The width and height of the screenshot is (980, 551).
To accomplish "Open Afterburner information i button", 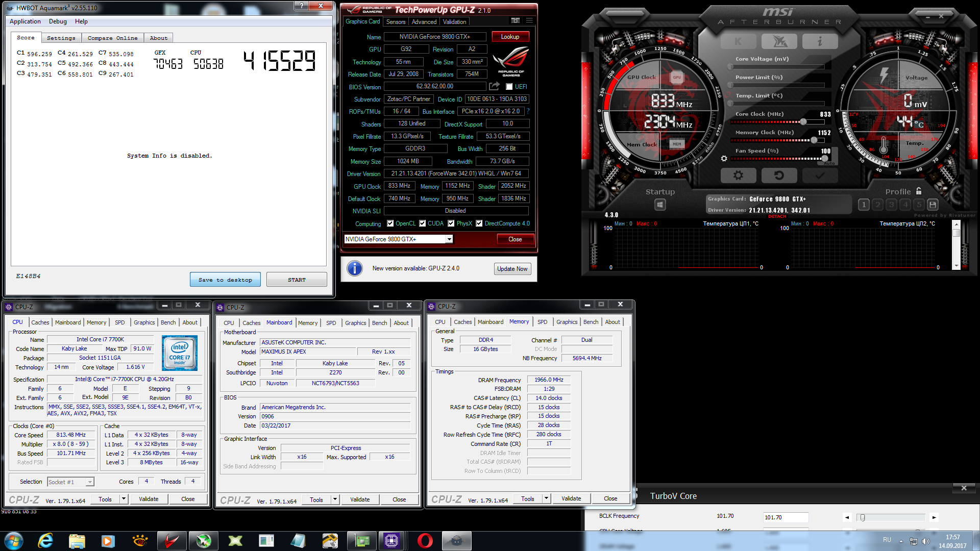I will pyautogui.click(x=820, y=41).
